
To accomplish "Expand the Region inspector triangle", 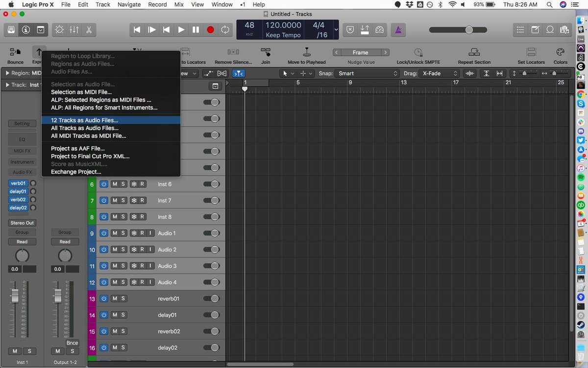I will 8,73.
